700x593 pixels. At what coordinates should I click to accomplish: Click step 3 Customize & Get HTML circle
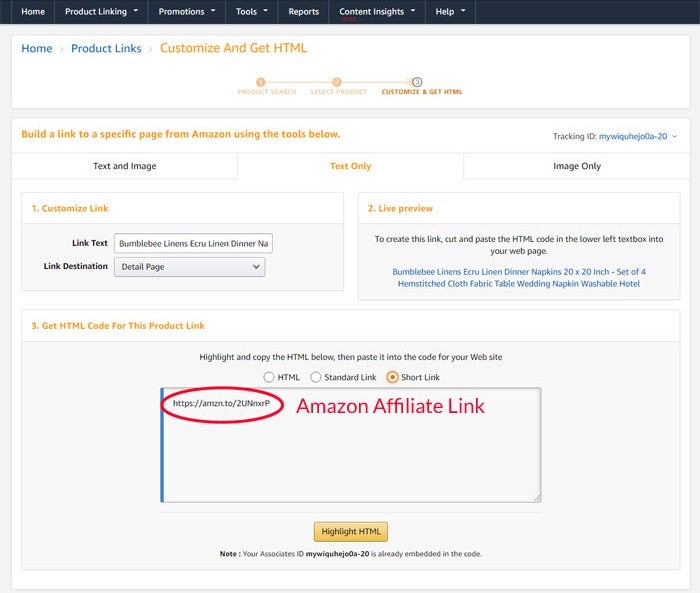click(x=417, y=82)
